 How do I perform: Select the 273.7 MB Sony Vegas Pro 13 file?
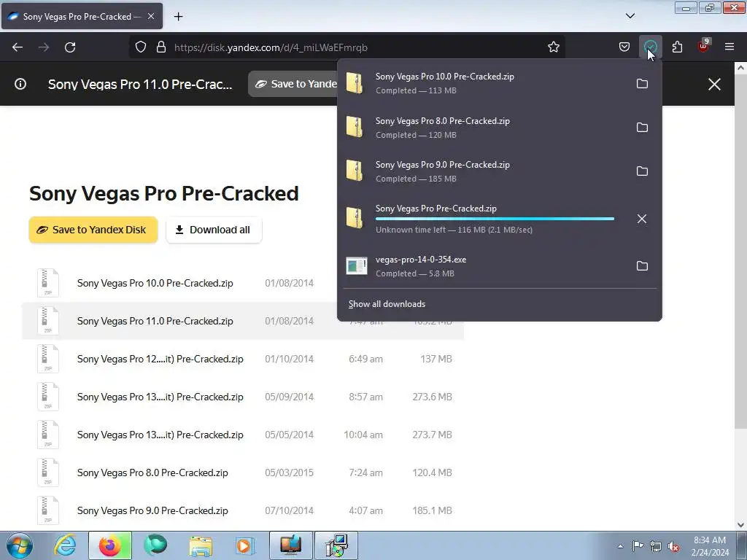(x=243, y=435)
